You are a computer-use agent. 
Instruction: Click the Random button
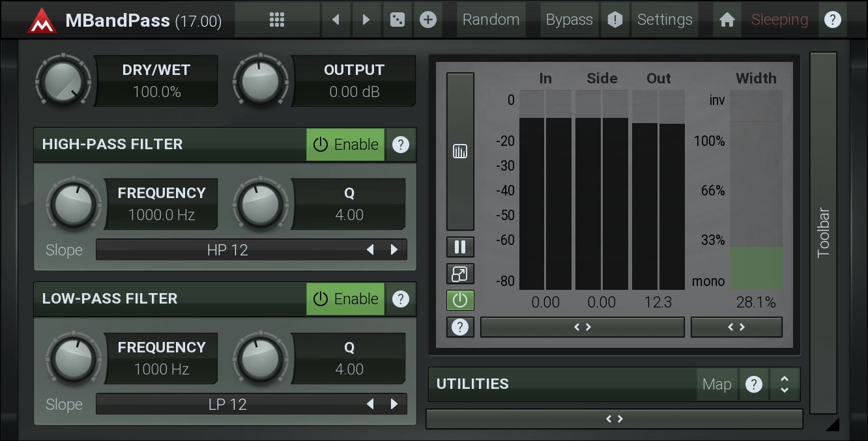[x=491, y=20]
